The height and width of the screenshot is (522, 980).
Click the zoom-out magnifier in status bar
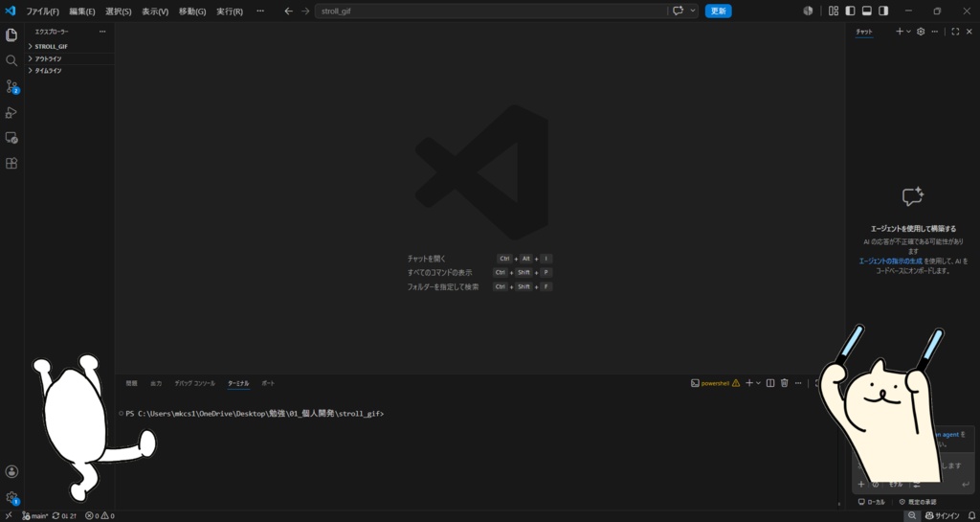click(x=912, y=515)
